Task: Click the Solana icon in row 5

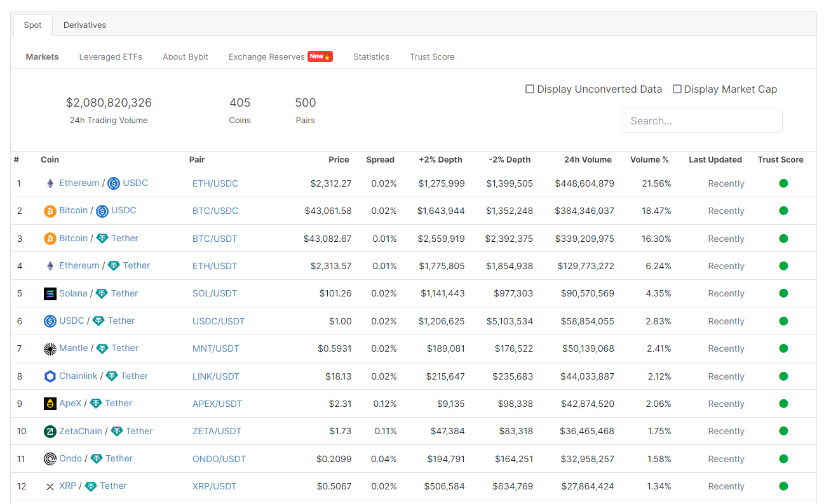Action: click(x=50, y=294)
